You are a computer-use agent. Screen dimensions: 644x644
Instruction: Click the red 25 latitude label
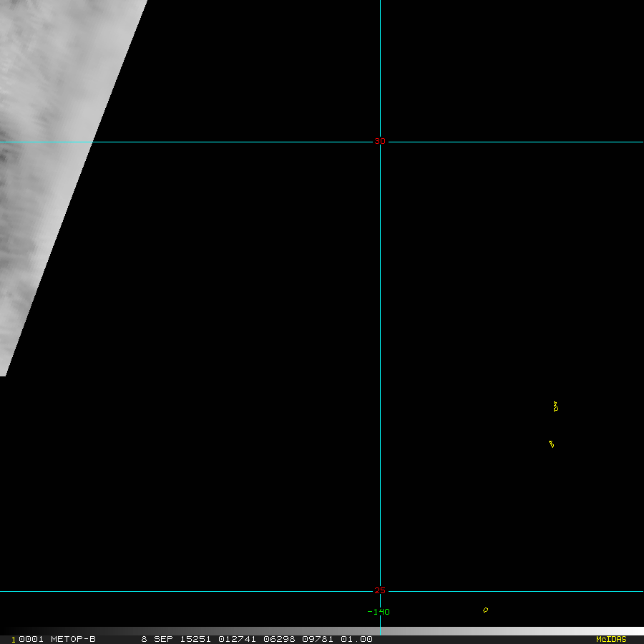click(380, 590)
